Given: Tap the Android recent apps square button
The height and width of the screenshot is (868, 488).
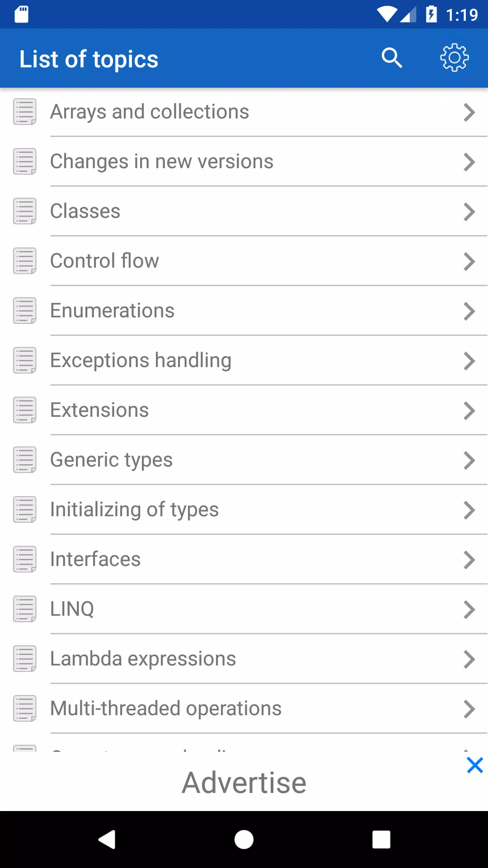Looking at the screenshot, I should point(381,840).
